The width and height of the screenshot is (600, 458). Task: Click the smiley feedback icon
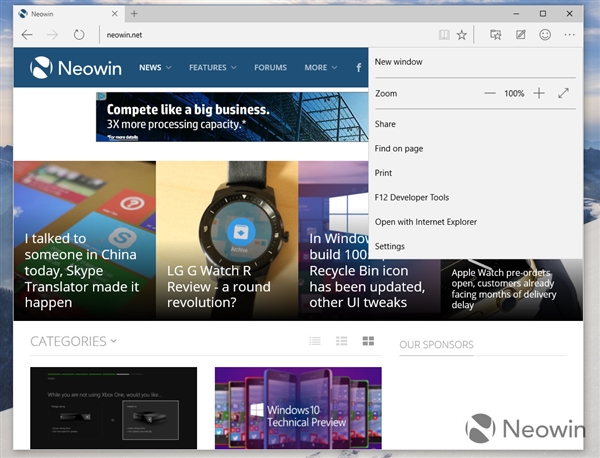(x=545, y=35)
